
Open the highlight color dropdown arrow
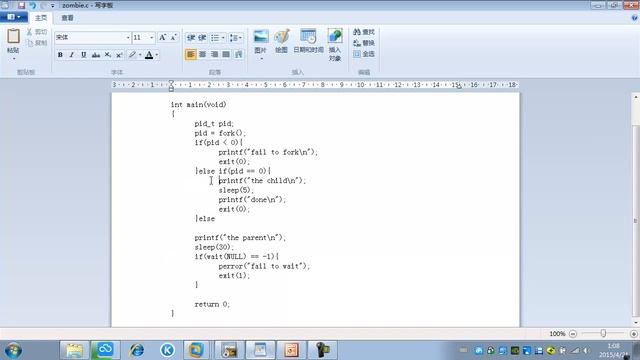tap(140, 55)
